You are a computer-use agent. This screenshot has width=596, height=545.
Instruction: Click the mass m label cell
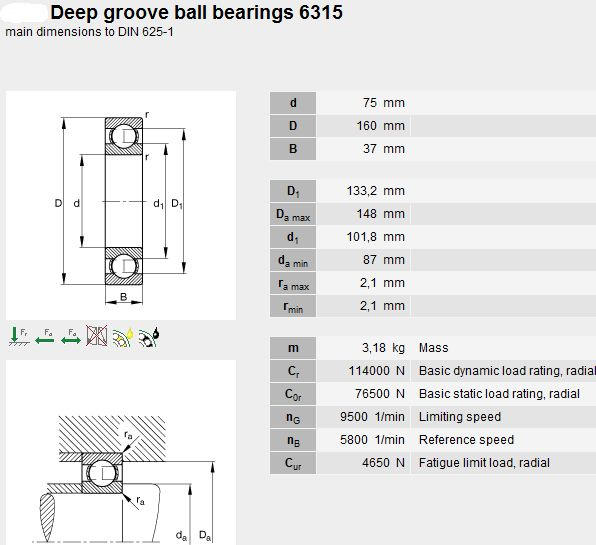pos(293,348)
